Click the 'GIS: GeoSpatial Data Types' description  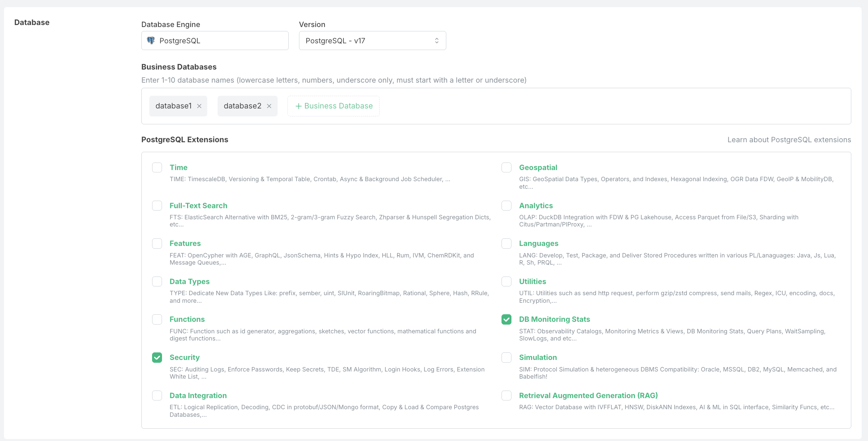[676, 183]
